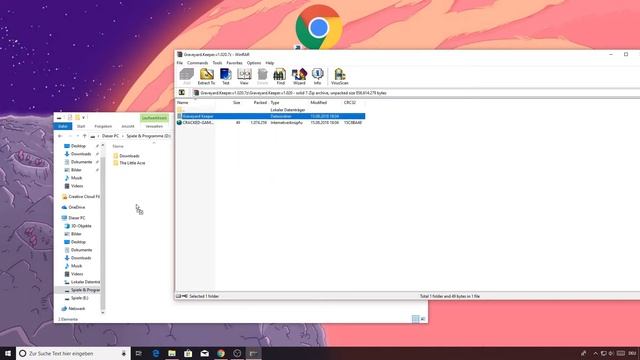640x360 pixels.
Task: Click the taskbar search box
Action: [73, 353]
